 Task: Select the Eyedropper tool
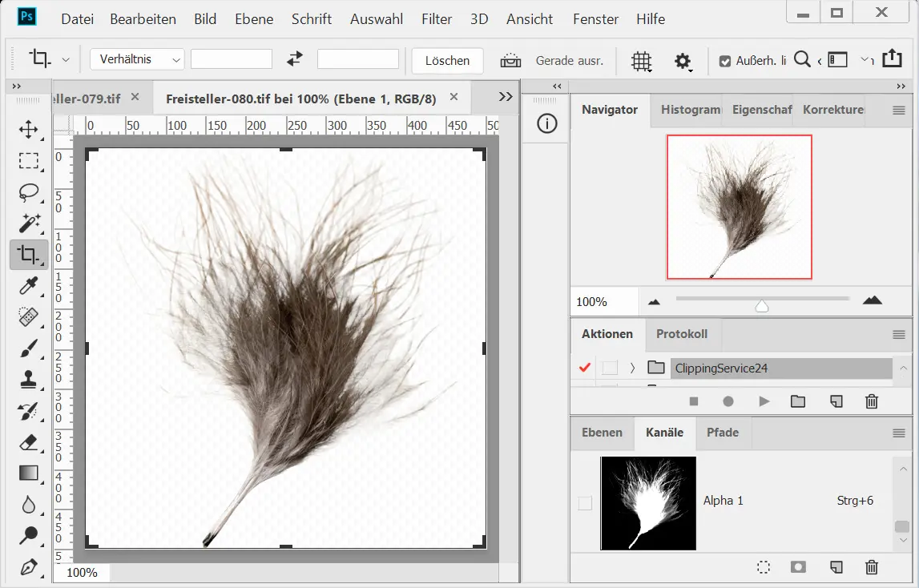tap(29, 286)
